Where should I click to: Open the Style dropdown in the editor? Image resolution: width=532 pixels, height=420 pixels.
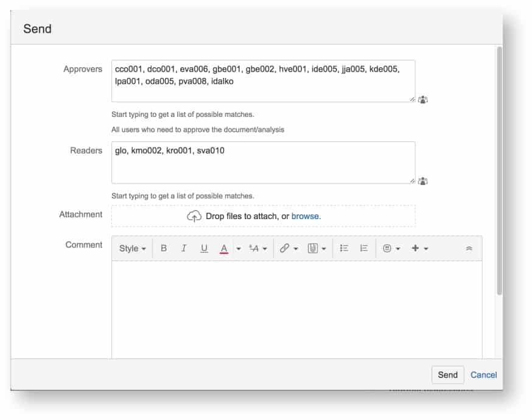point(131,248)
